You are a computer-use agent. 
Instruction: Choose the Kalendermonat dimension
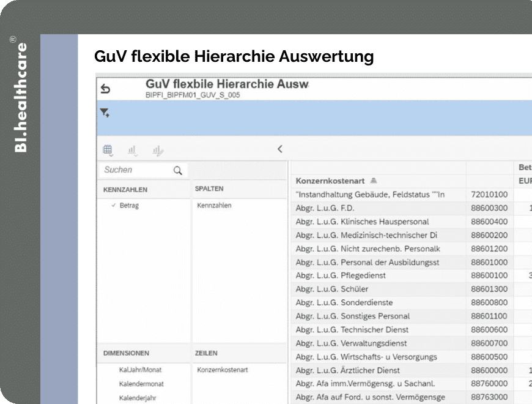(x=141, y=384)
